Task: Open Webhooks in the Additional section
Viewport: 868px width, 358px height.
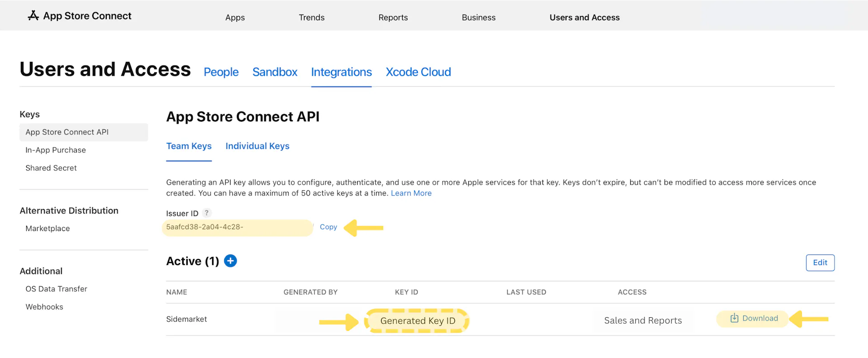Action: pos(44,307)
